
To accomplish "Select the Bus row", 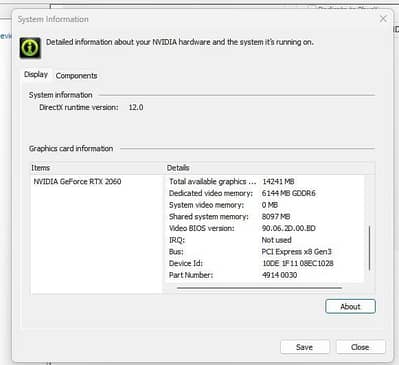I will point(265,252).
